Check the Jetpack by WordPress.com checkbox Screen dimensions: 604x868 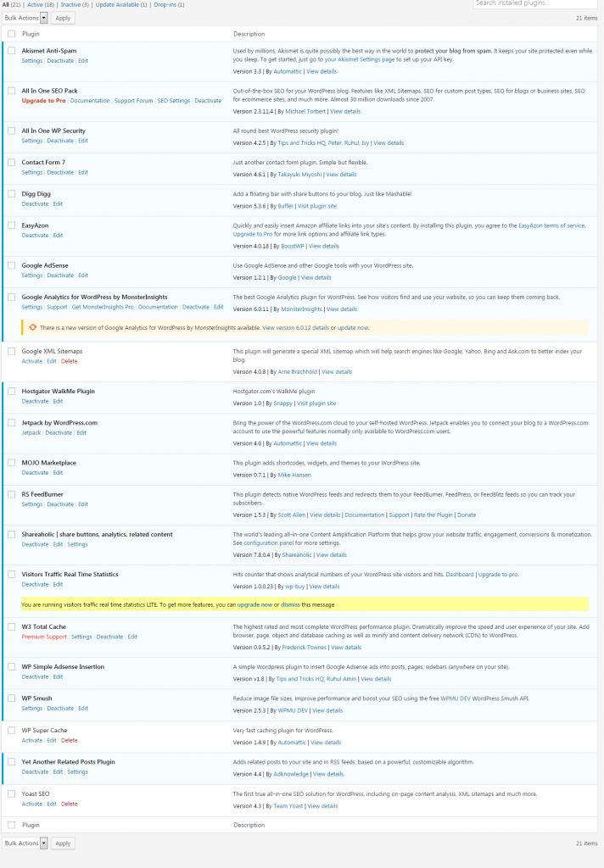[x=12, y=422]
